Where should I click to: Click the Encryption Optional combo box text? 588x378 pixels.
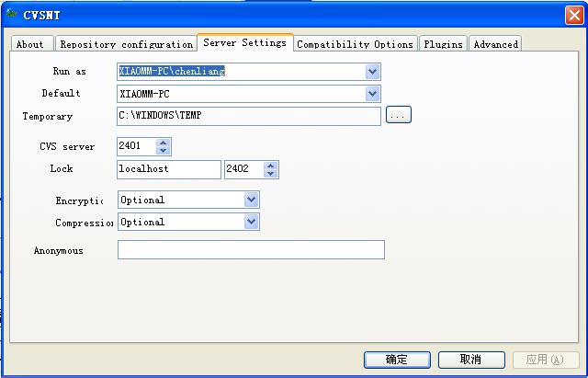pyautogui.click(x=142, y=200)
